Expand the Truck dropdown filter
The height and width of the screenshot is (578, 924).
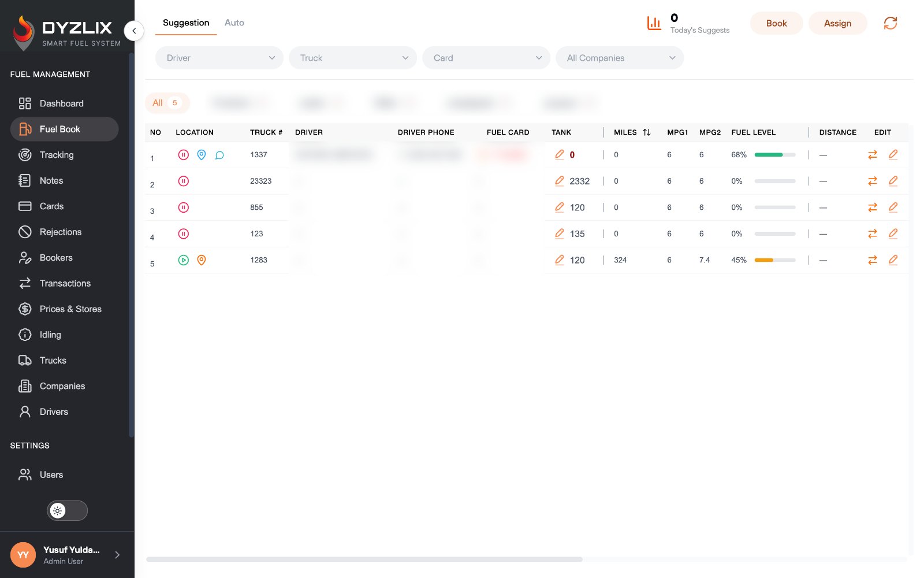(x=353, y=58)
